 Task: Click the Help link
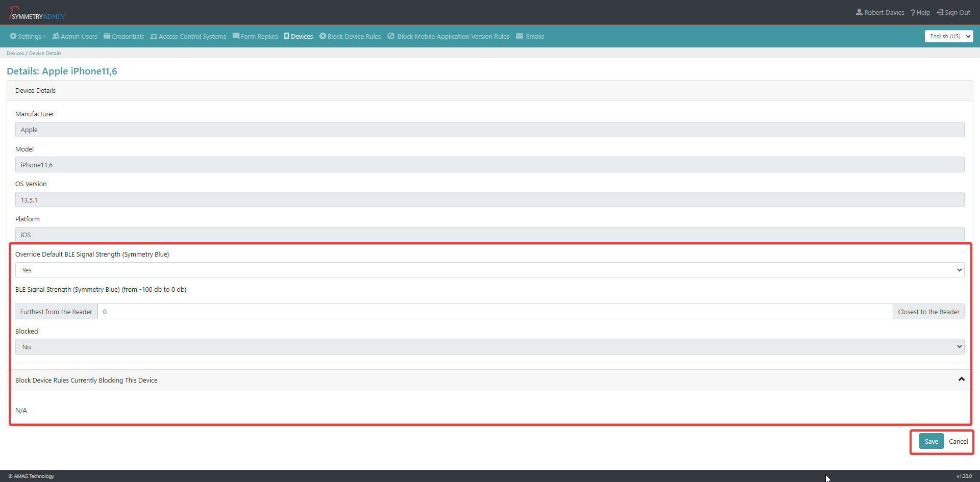[920, 12]
